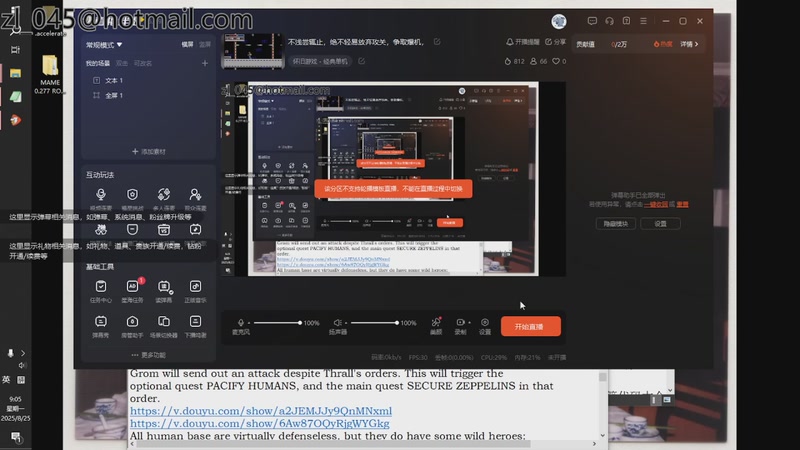Click the taskbar clock showing 9:05
The height and width of the screenshot is (450, 800).
pyautogui.click(x=15, y=409)
